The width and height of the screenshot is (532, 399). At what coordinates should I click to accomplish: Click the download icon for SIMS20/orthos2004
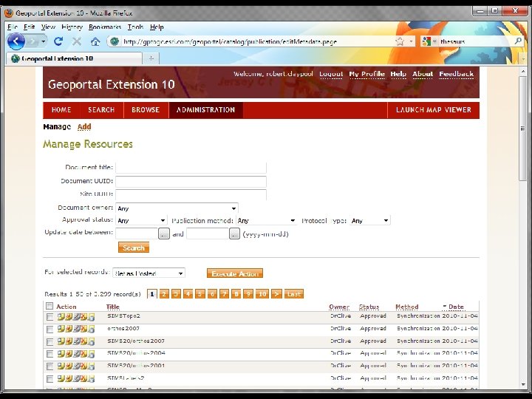tap(68, 354)
